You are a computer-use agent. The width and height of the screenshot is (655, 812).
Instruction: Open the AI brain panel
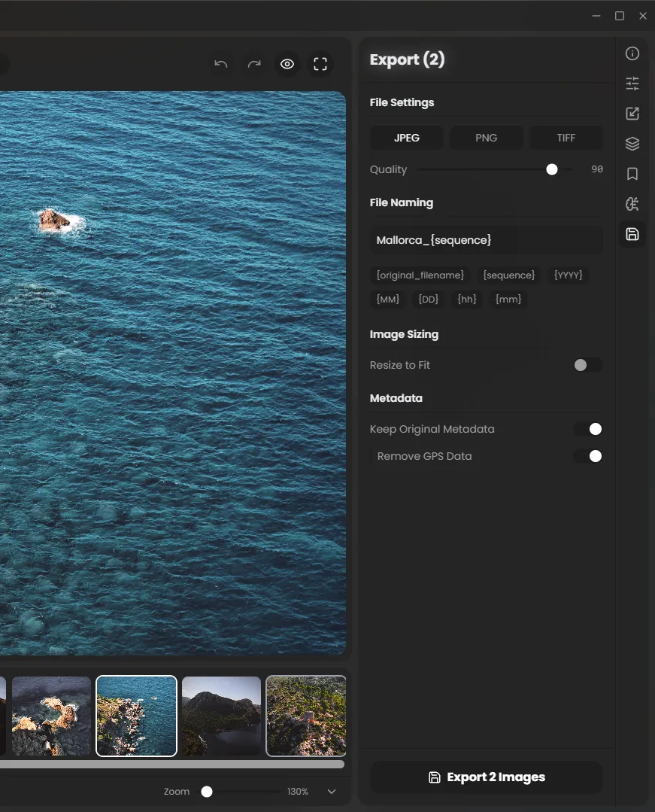point(632,204)
